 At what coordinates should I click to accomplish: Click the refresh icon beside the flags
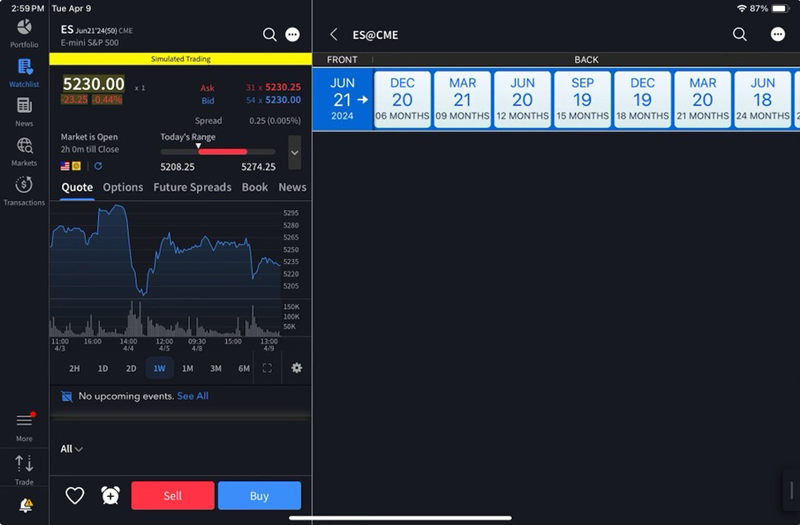pyautogui.click(x=98, y=166)
